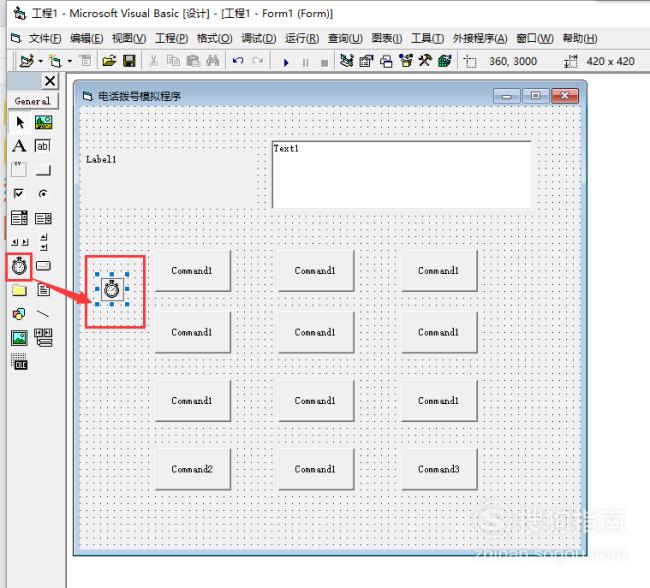Open the 外接程序(A) menu
The height and width of the screenshot is (588, 650).
coord(480,39)
